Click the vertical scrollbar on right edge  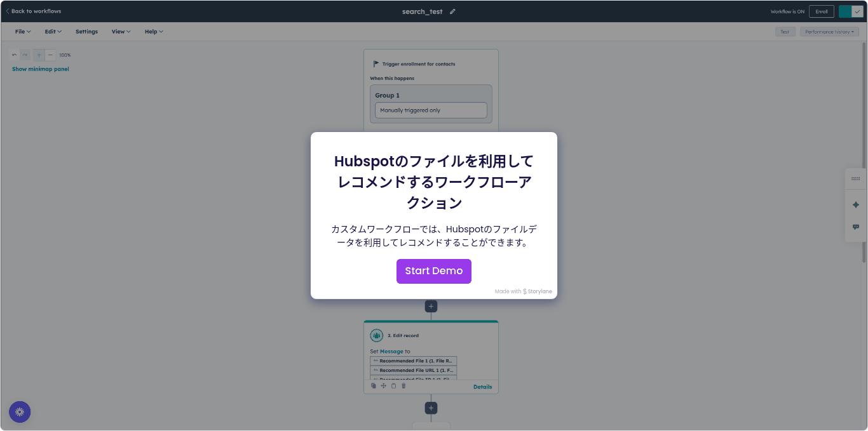864,152
